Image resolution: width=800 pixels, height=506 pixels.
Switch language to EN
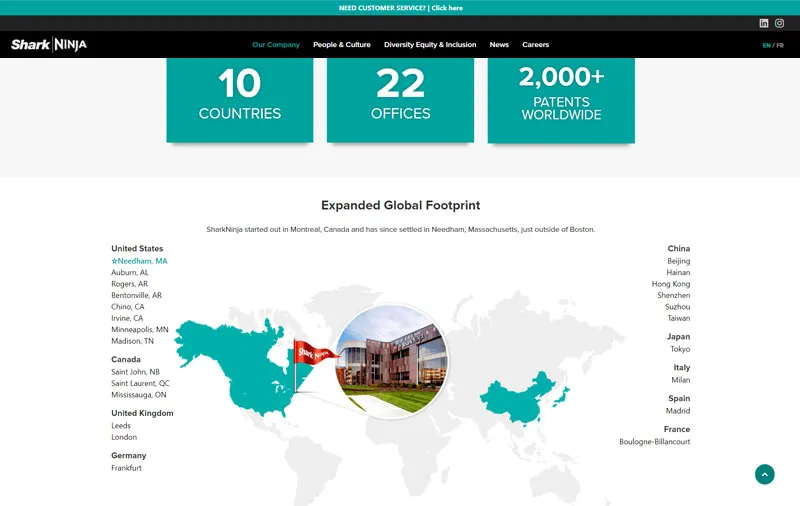pos(766,45)
